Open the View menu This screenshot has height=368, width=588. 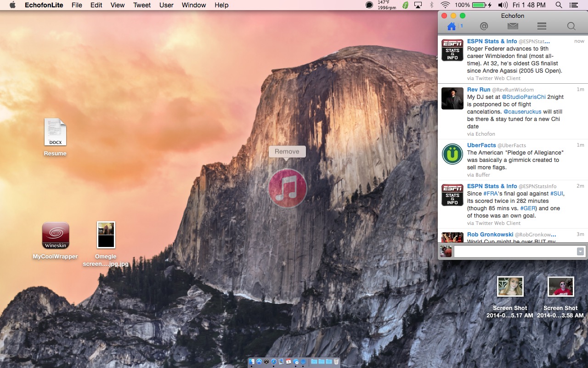click(118, 5)
